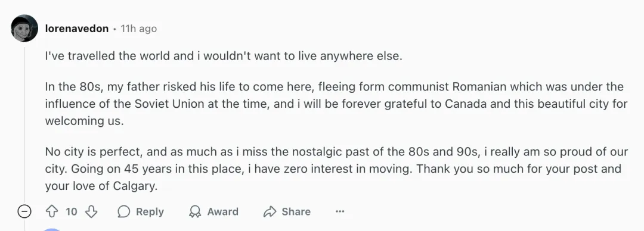Viewport: 644px width, 231px height.
Task: Open the 11h ago timestamp permalink
Action: (138, 29)
